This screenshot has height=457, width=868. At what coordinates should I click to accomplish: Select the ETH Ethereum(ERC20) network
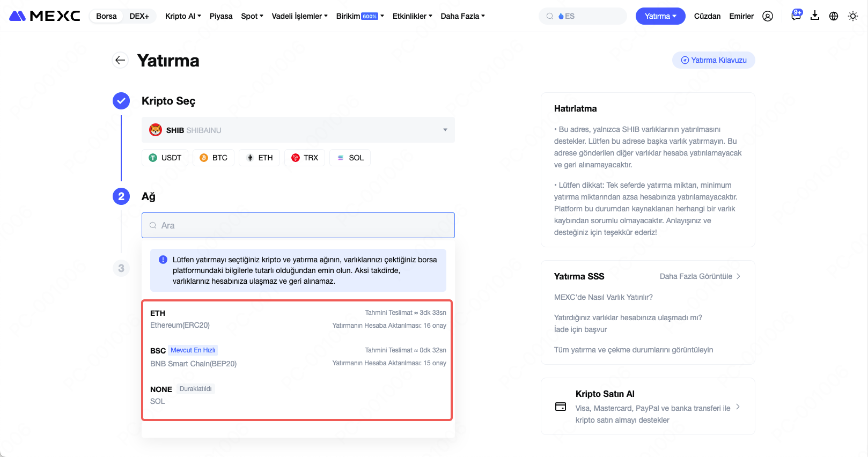tap(298, 319)
